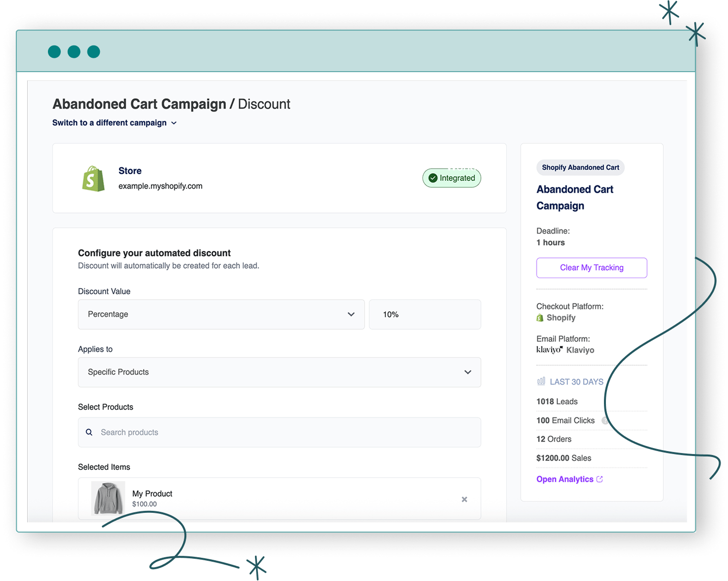Click the small Shopify icon under Checkout Platform
This screenshot has width=728, height=581.
tap(540, 318)
